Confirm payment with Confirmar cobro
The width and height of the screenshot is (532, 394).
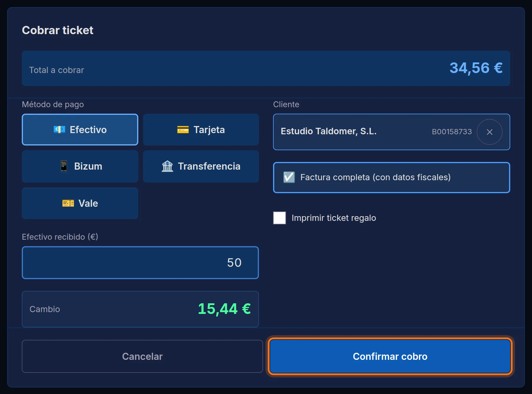(390, 356)
